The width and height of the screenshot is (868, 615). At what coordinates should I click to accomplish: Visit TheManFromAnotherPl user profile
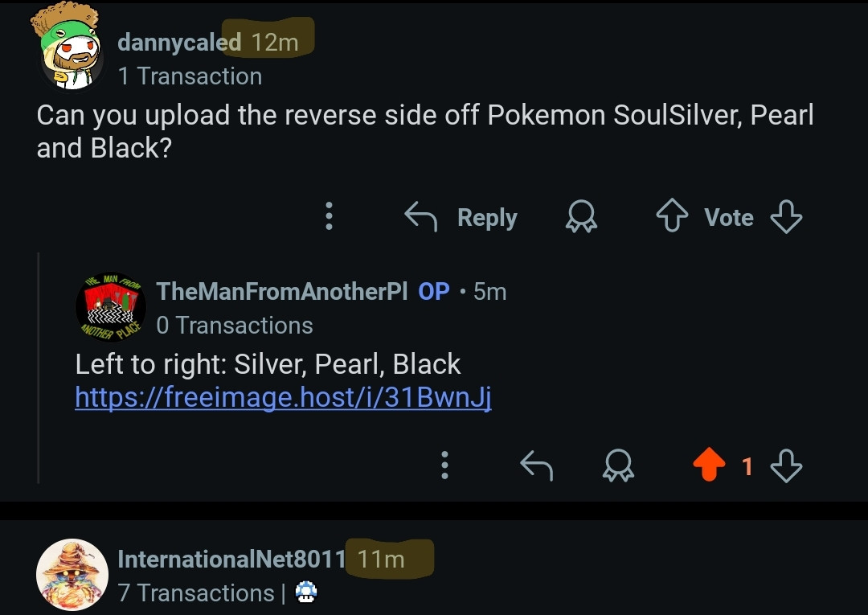tap(281, 291)
